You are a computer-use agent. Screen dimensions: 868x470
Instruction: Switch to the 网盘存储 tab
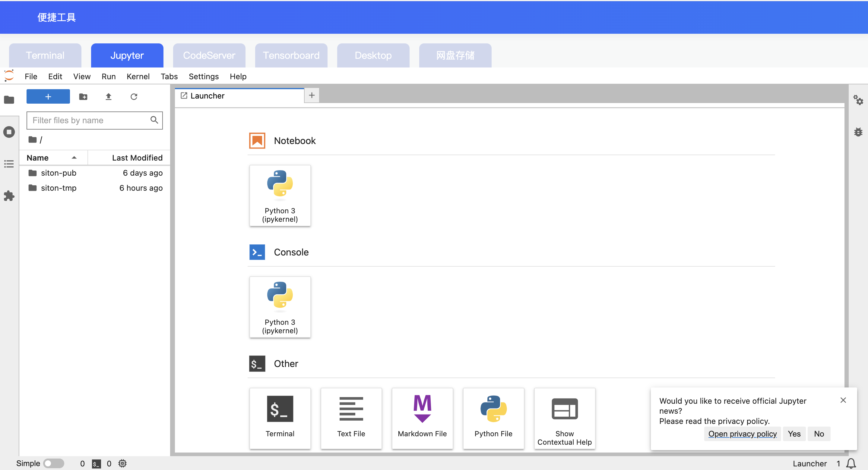(x=455, y=55)
